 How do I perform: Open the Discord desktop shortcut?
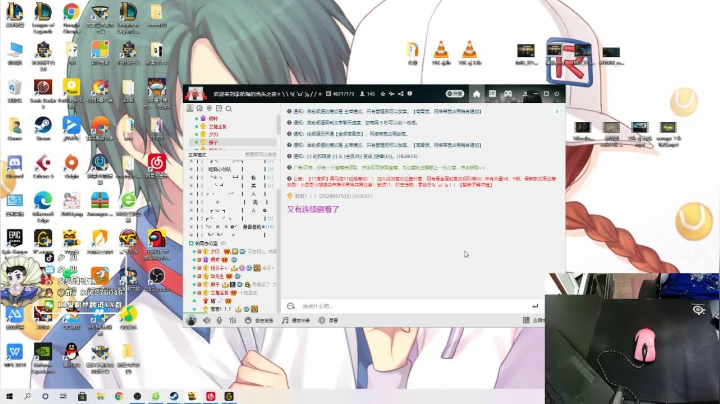[15, 167]
